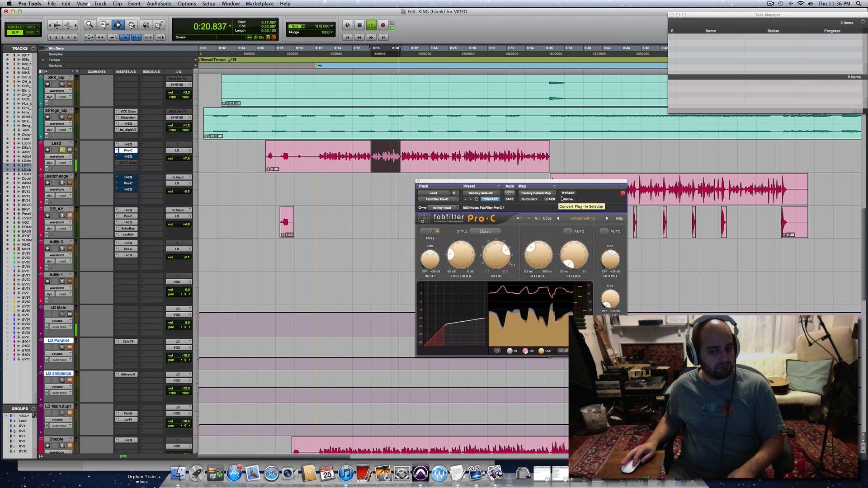Open Pro Tools from the Dock

(420, 474)
